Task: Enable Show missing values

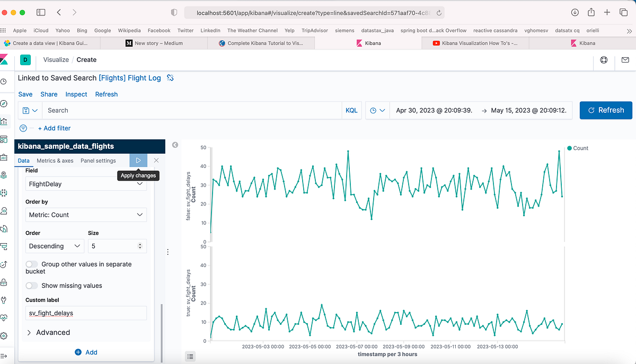Action: click(31, 285)
